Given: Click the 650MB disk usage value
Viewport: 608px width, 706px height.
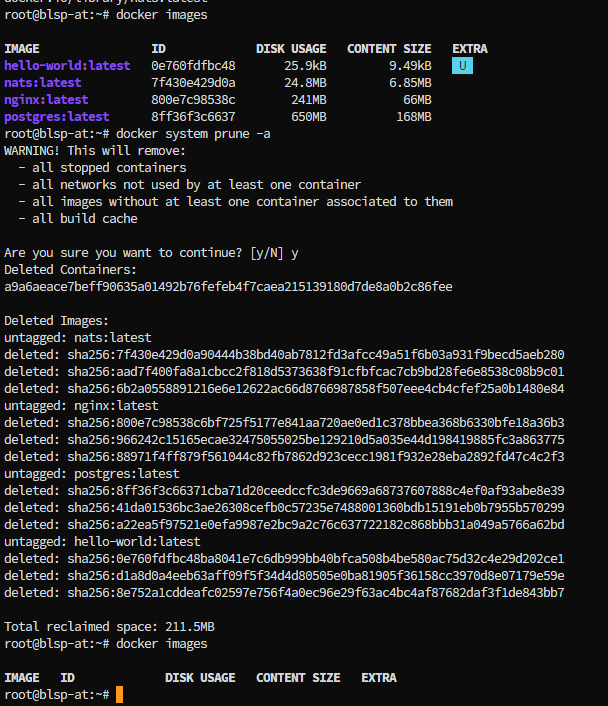Looking at the screenshot, I should [x=309, y=117].
